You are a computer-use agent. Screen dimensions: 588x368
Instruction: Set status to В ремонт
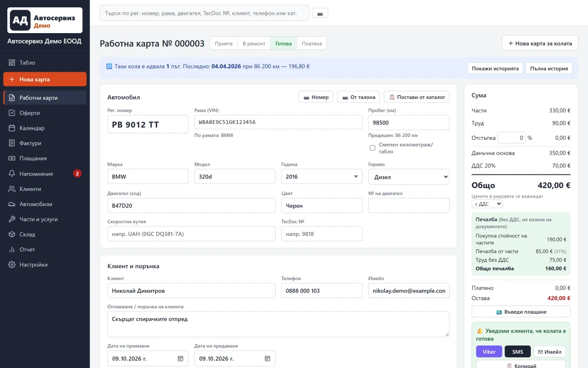click(254, 43)
